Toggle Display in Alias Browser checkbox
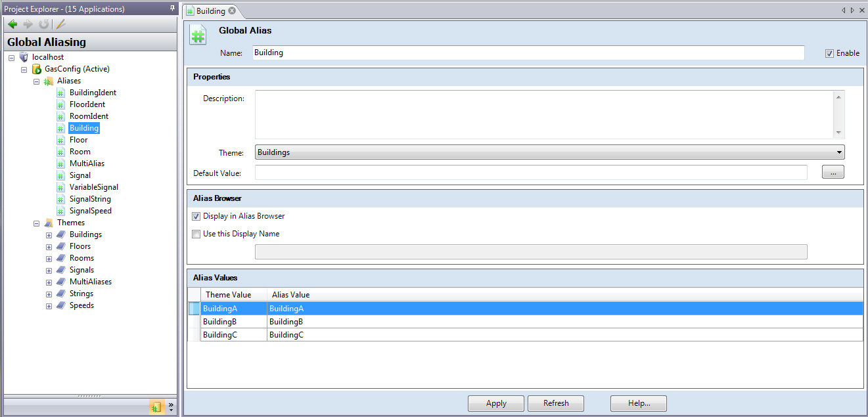Screen dimensions: 868x417 [196, 216]
